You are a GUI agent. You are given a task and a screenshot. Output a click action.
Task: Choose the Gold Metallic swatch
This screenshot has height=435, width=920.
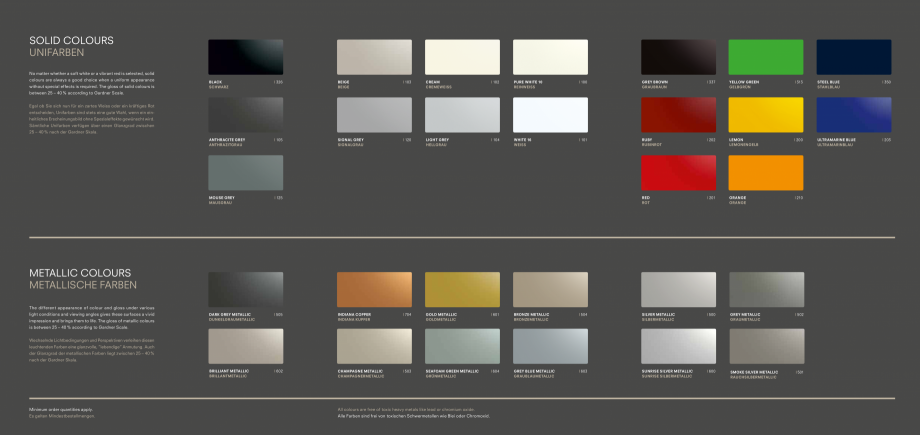(462, 289)
